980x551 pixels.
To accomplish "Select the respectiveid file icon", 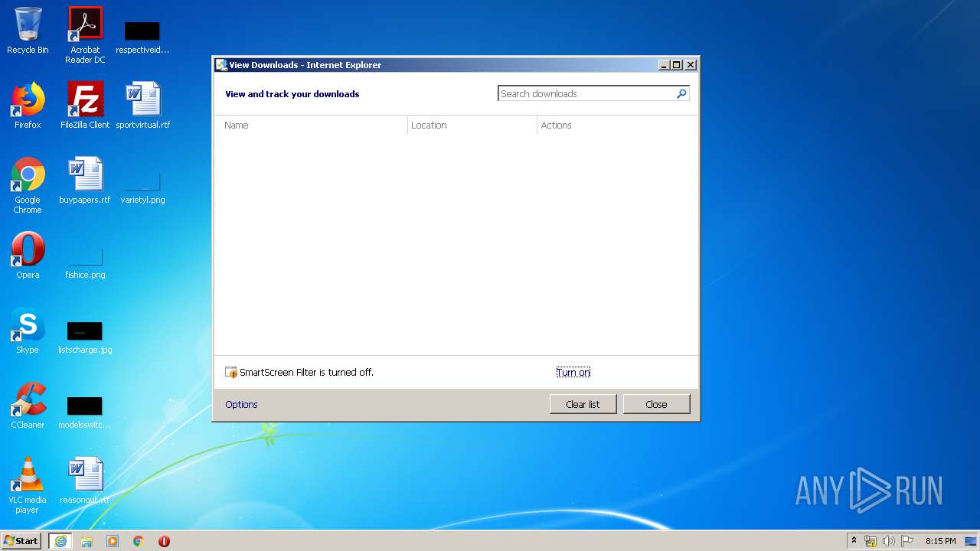I will point(142,37).
